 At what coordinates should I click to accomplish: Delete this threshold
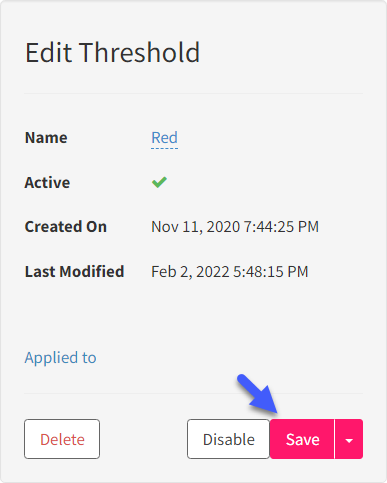pos(62,439)
